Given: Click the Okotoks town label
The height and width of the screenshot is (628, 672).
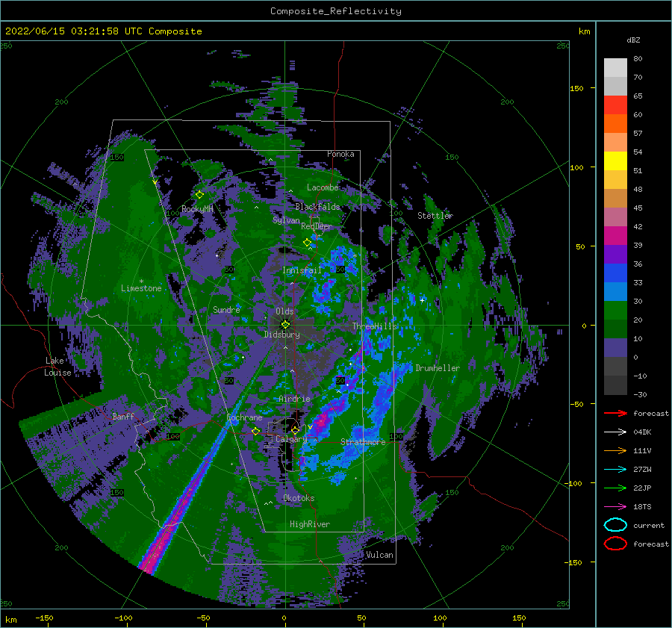Looking at the screenshot, I should 299,498.
